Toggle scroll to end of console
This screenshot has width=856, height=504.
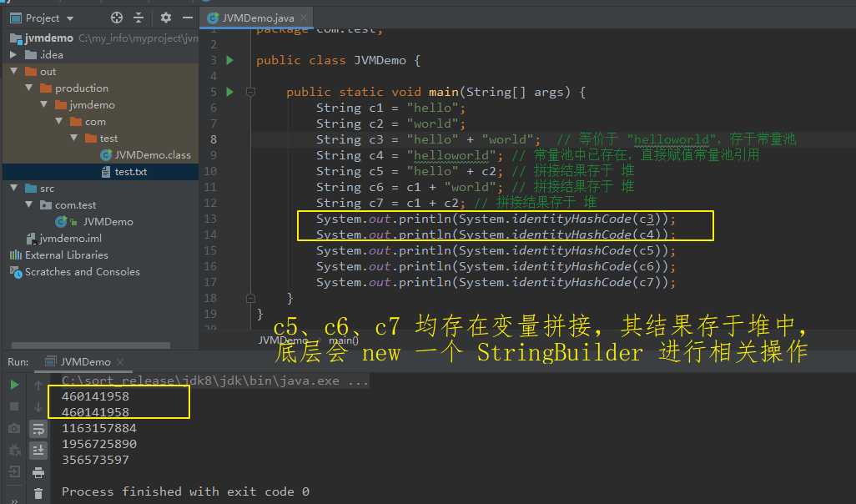[38, 451]
